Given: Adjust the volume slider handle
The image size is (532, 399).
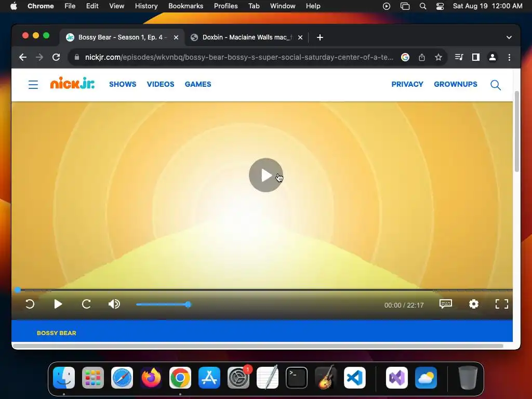Looking at the screenshot, I should pyautogui.click(x=188, y=304).
